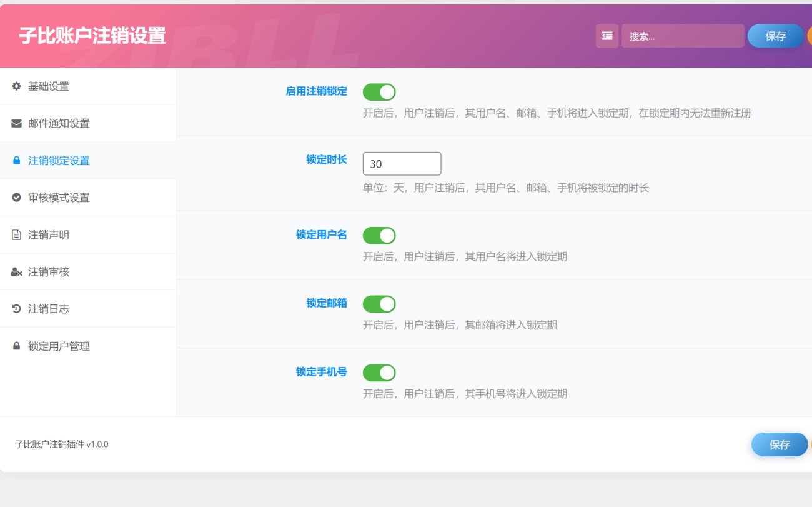The width and height of the screenshot is (812, 507).
Task: Switch to the 注销声明 section
Action: (x=50, y=234)
